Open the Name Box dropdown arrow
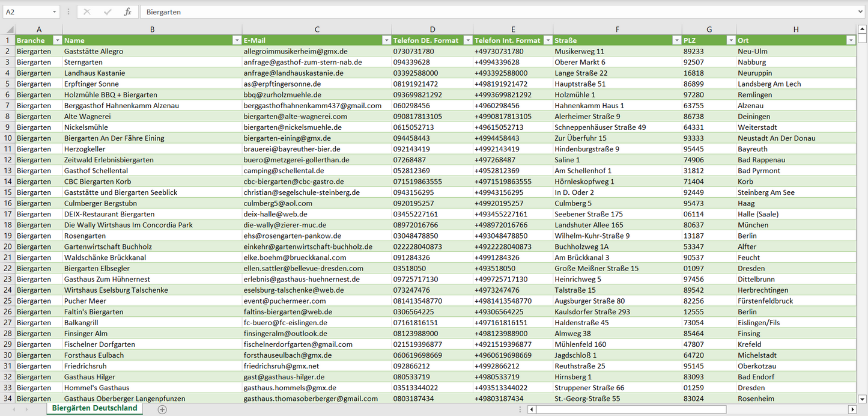Viewport: 868px width, 416px height. (55, 12)
